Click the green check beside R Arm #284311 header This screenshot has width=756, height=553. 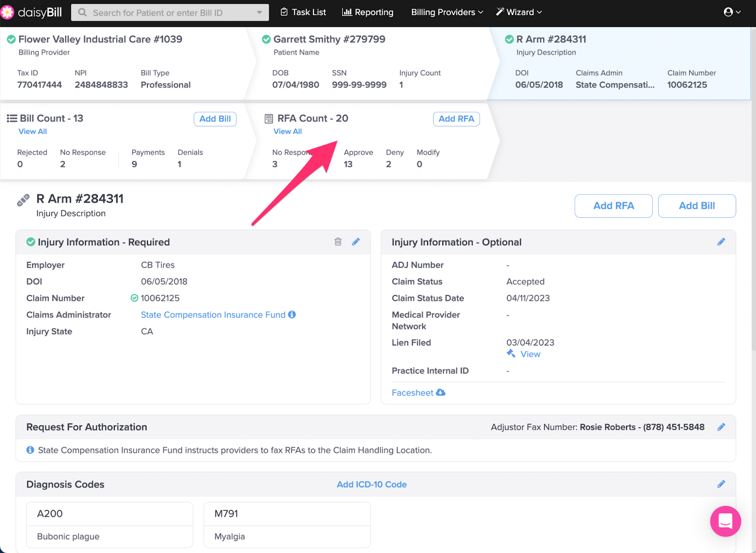tap(509, 39)
